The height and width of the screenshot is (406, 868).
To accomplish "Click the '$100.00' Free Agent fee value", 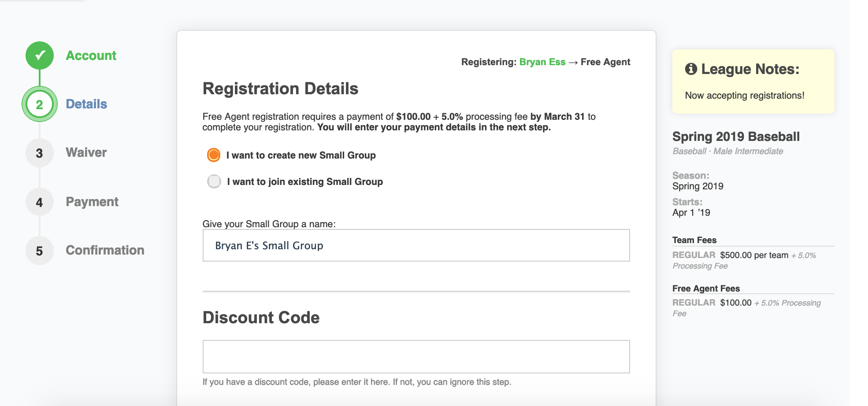I will coord(736,303).
